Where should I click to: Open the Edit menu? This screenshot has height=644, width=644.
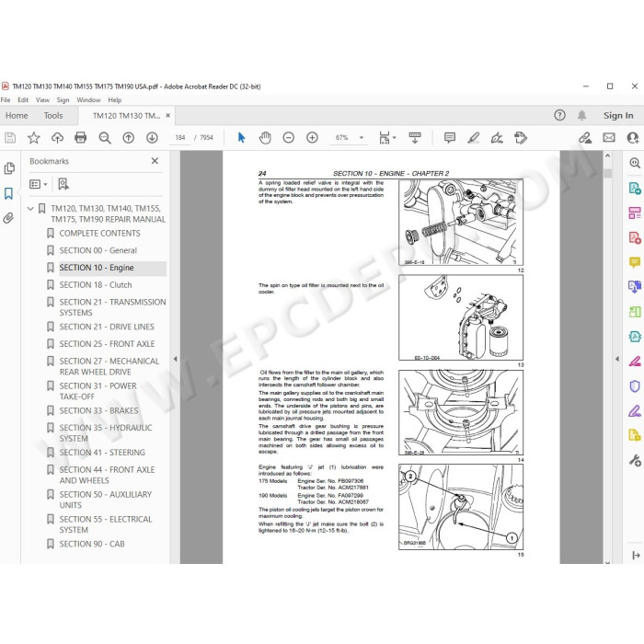pos(23,99)
